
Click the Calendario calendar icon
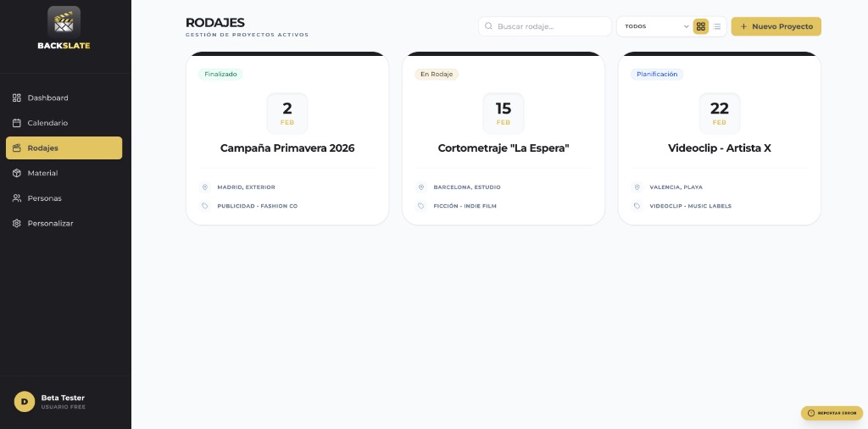(17, 123)
